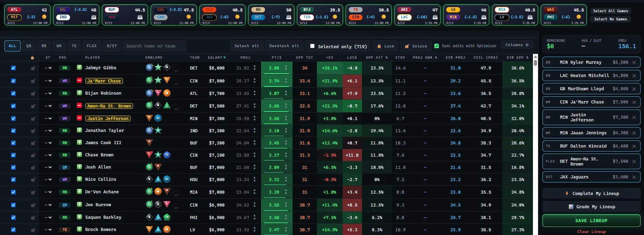Open status dropdown for Jahmyr Gibbs
Viewport: 644px width, 235px height.
pyautogui.click(x=48, y=68)
